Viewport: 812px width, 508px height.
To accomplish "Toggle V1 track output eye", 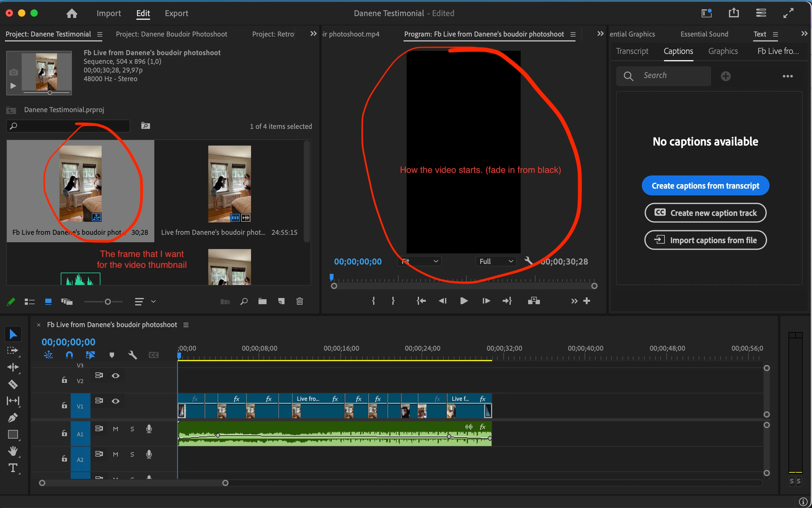I will coord(115,401).
